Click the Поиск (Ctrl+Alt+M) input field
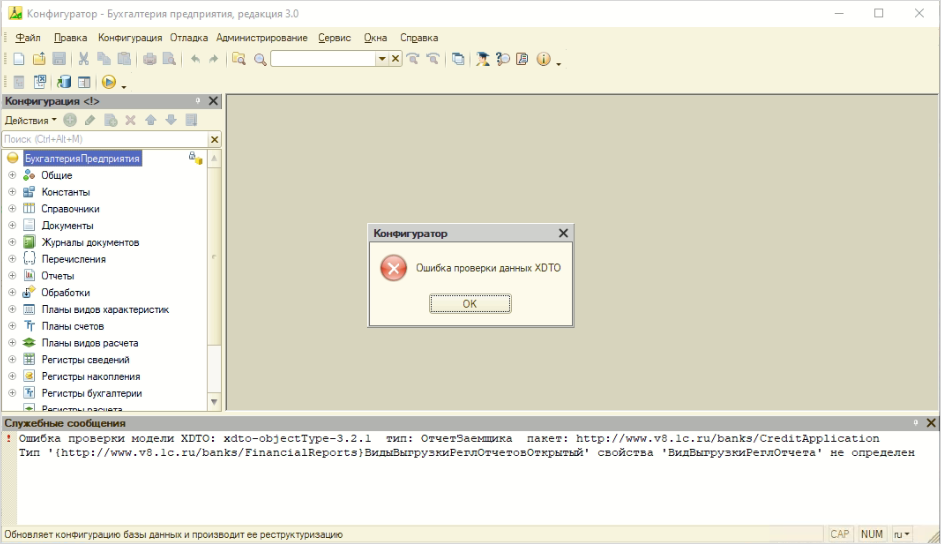Screen dimensions: 941x544 pos(105,139)
